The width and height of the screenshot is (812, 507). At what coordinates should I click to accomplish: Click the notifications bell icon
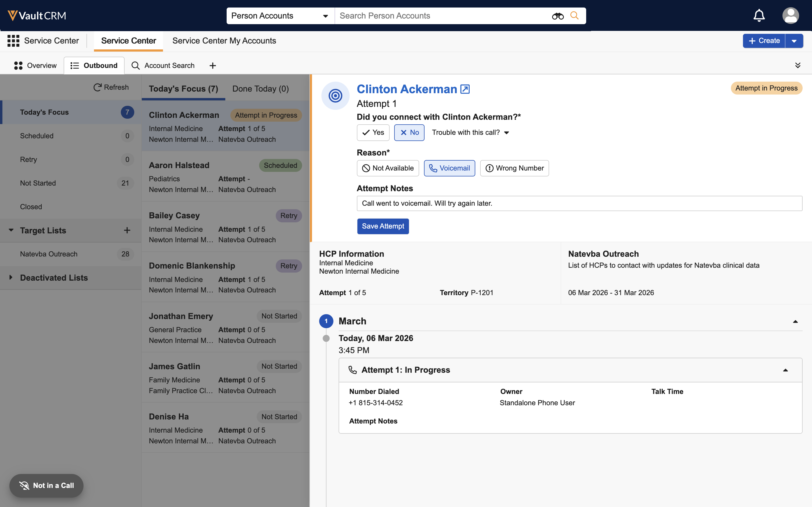tap(759, 15)
